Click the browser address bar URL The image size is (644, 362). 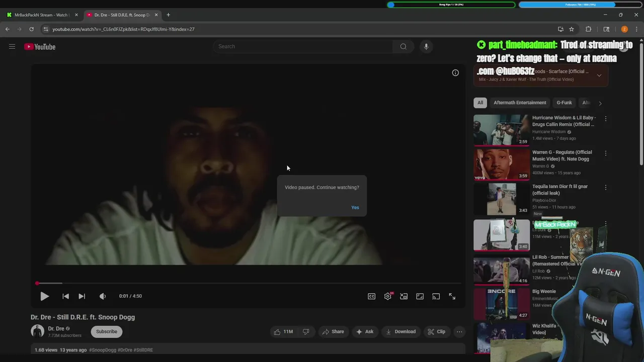123,29
